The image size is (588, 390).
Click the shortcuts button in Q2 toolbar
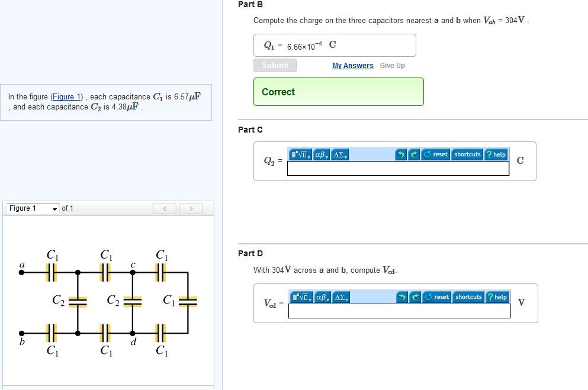(x=467, y=154)
